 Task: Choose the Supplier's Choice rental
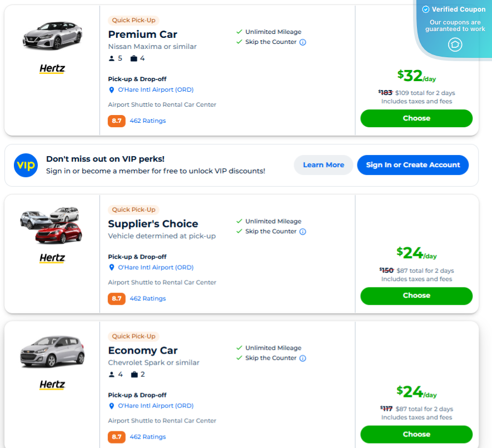pos(416,296)
